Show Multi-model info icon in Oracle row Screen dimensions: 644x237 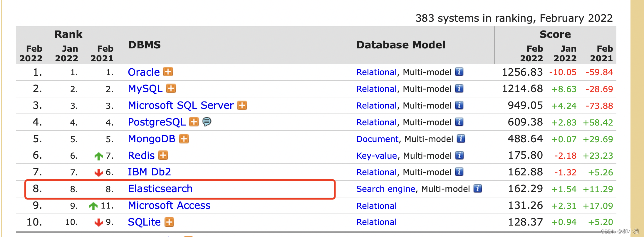click(x=459, y=72)
